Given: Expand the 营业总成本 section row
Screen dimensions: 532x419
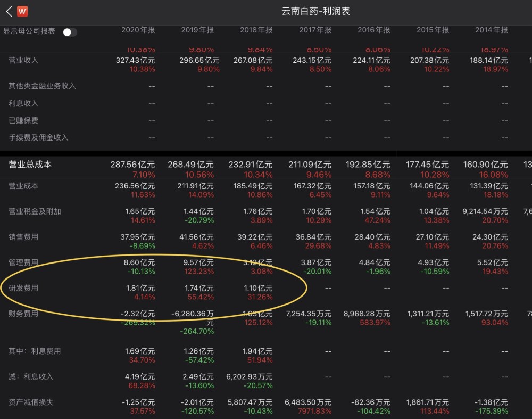Looking at the screenshot, I should click(x=30, y=165).
